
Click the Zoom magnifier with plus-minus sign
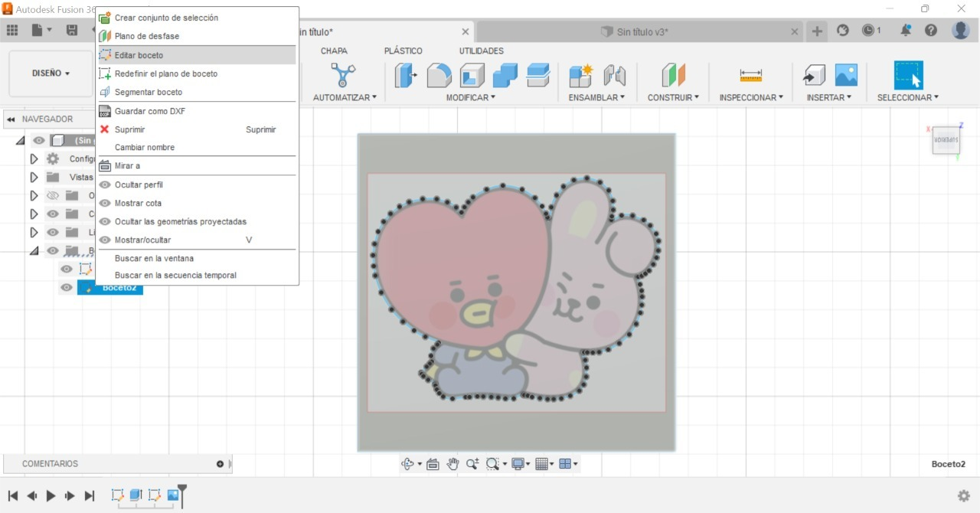[x=472, y=463]
